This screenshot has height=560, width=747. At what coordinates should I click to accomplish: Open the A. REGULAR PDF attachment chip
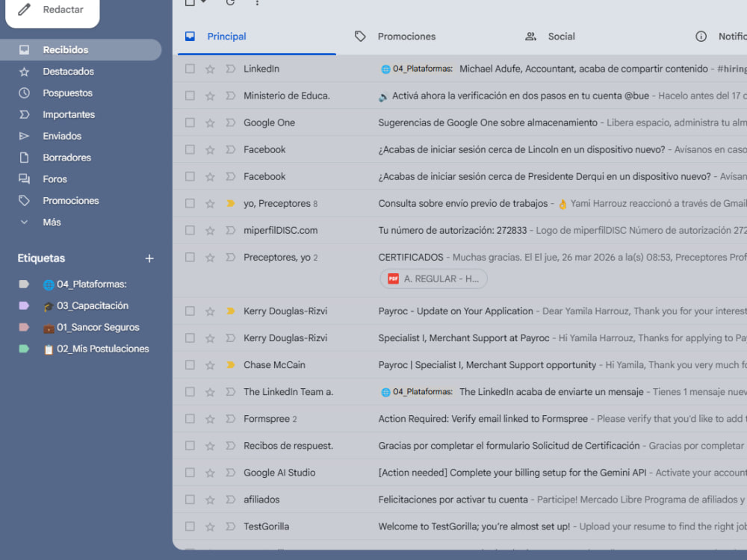(x=433, y=279)
